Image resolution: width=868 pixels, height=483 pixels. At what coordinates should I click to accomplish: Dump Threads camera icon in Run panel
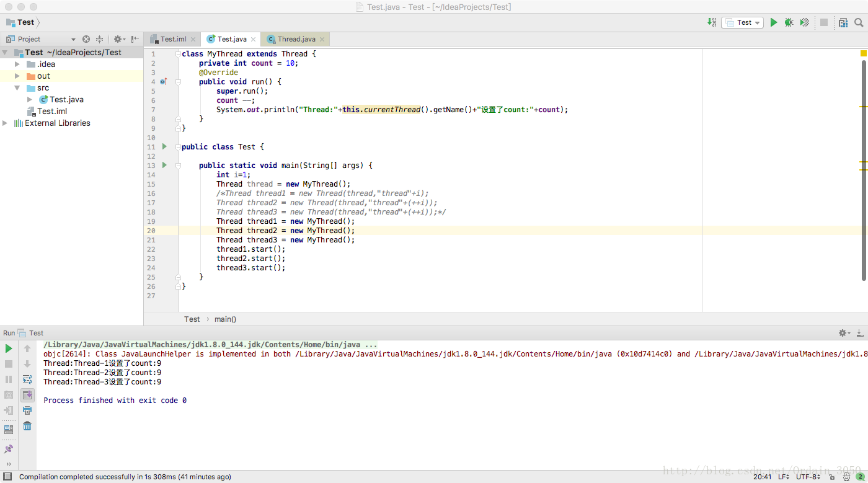(9, 395)
